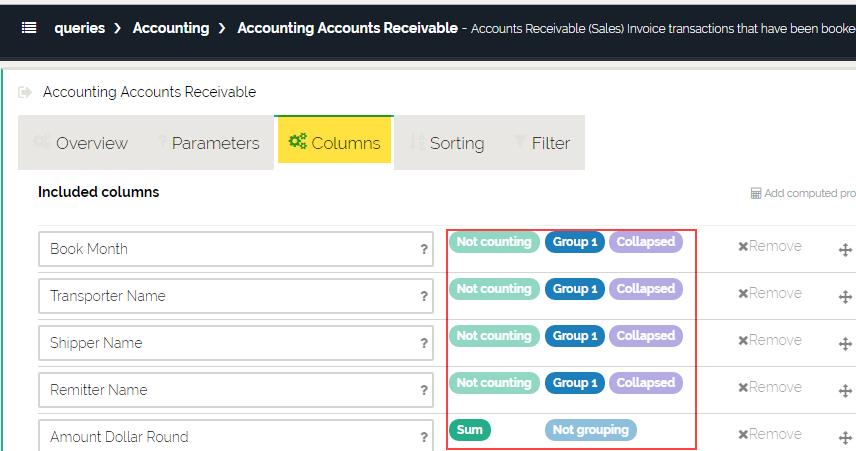Toggle Not counting badge for Book Month
The height and width of the screenshot is (451, 856).
click(x=493, y=242)
